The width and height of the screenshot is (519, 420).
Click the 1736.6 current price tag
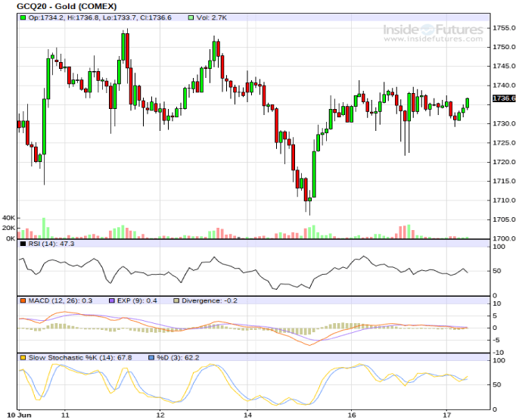click(503, 98)
